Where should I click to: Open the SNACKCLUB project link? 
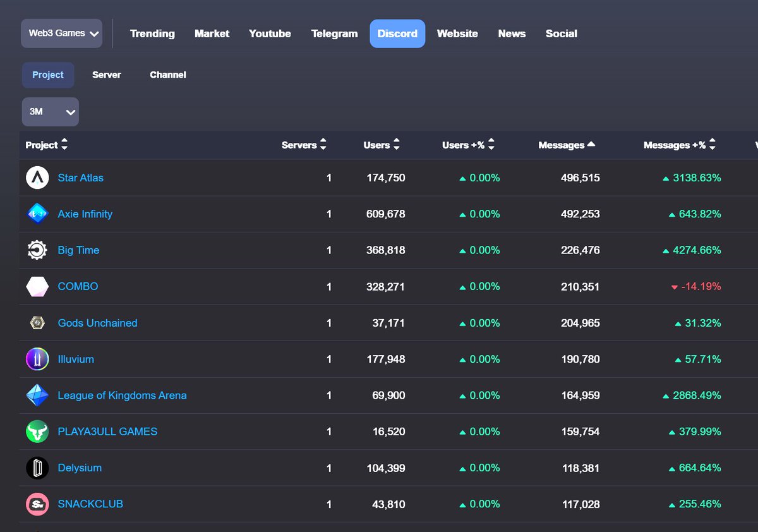90,504
